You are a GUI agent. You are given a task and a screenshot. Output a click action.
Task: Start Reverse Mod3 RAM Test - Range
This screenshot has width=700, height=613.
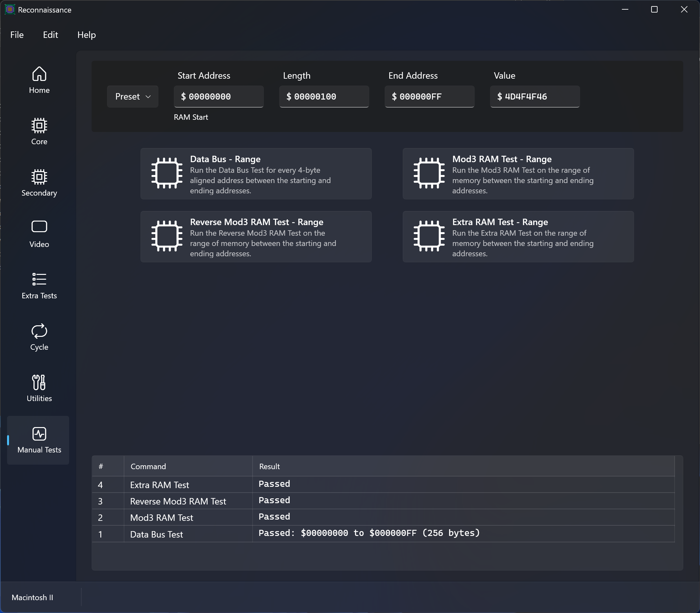click(256, 237)
